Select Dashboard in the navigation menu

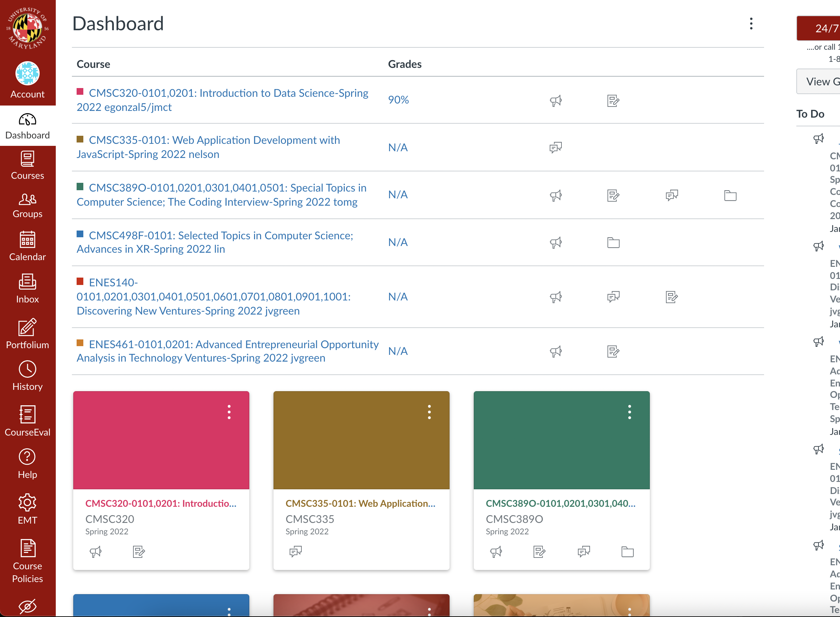pyautogui.click(x=28, y=126)
